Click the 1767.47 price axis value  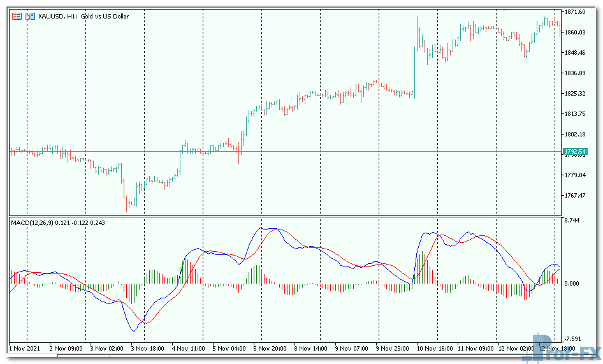(x=575, y=196)
